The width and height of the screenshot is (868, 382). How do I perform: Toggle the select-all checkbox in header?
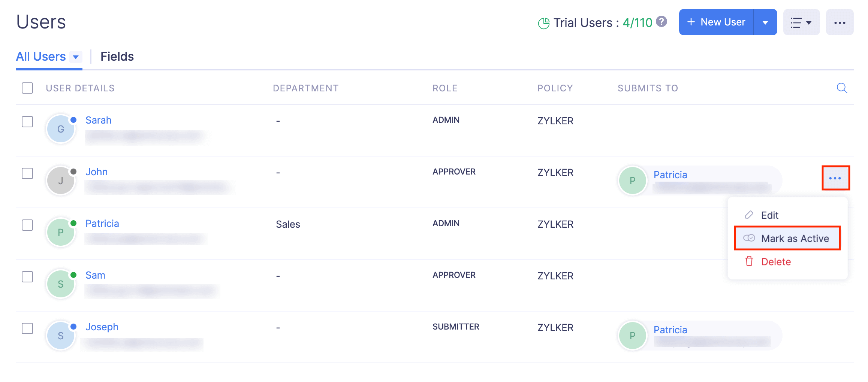coord(27,88)
